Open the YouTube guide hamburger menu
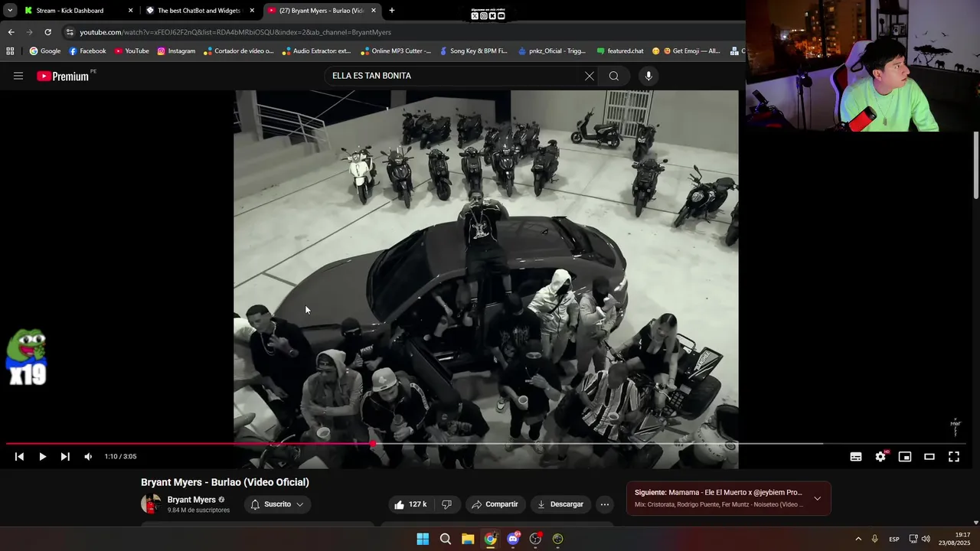 [18, 76]
